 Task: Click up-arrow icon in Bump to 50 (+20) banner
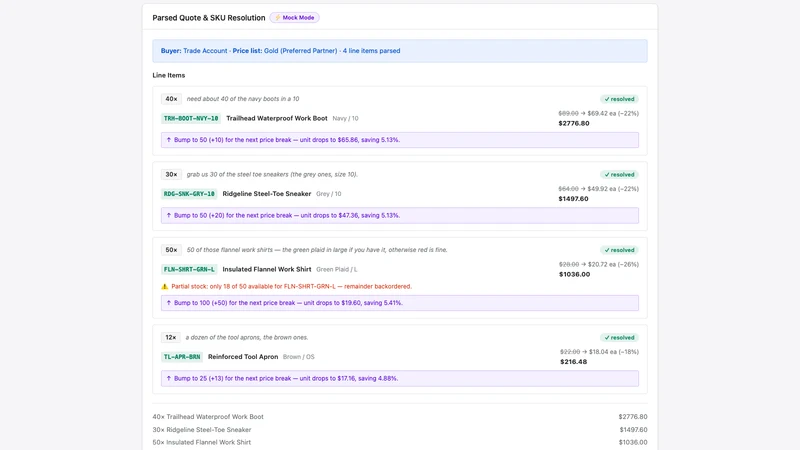[169, 215]
